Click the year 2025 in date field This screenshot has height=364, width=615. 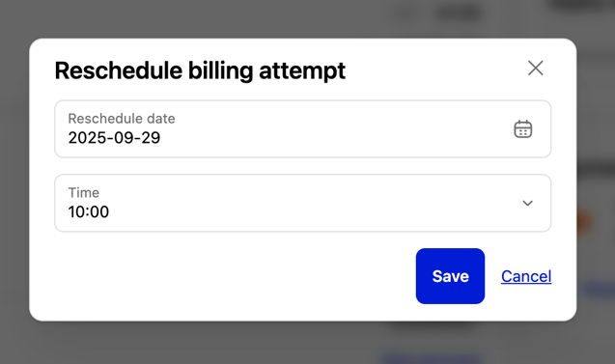tap(87, 138)
